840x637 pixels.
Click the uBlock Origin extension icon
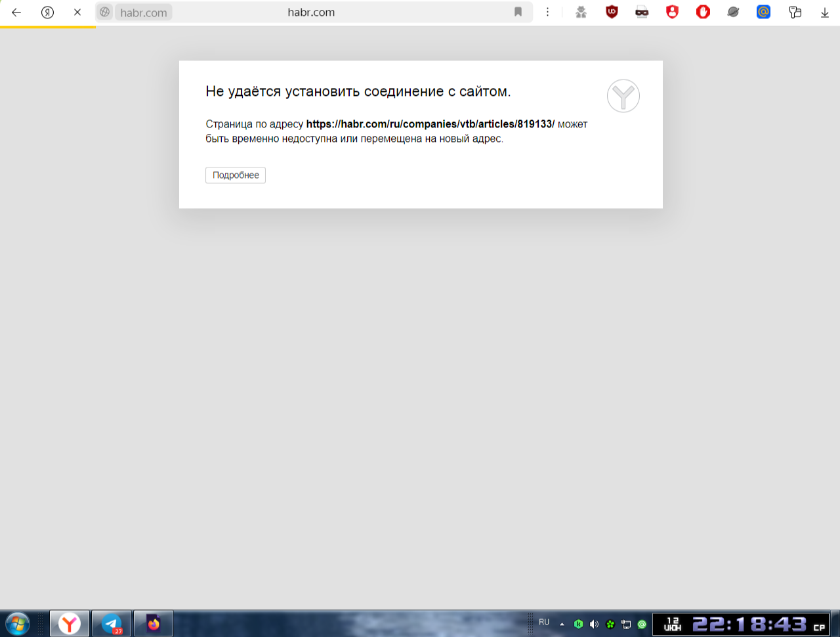612,12
